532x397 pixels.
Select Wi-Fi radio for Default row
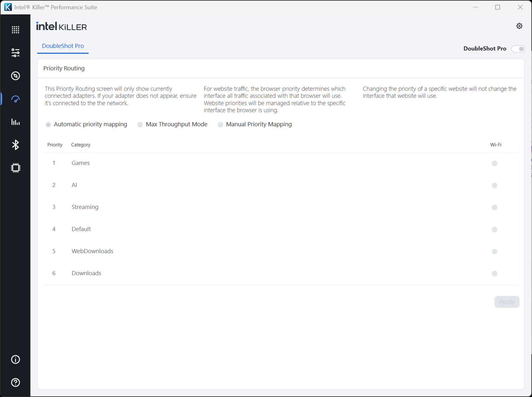tap(495, 230)
